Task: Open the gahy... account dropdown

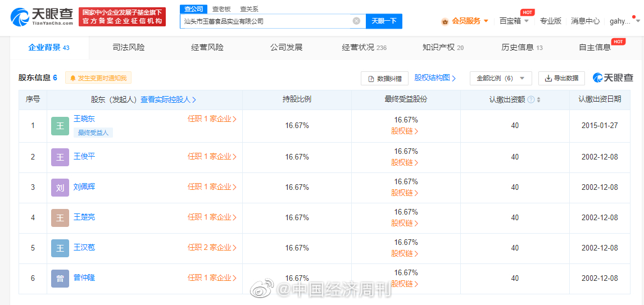Action: [624, 21]
